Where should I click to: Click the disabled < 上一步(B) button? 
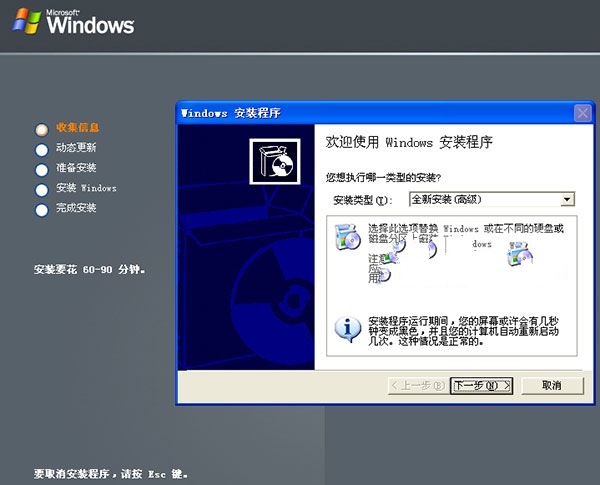coord(417,385)
